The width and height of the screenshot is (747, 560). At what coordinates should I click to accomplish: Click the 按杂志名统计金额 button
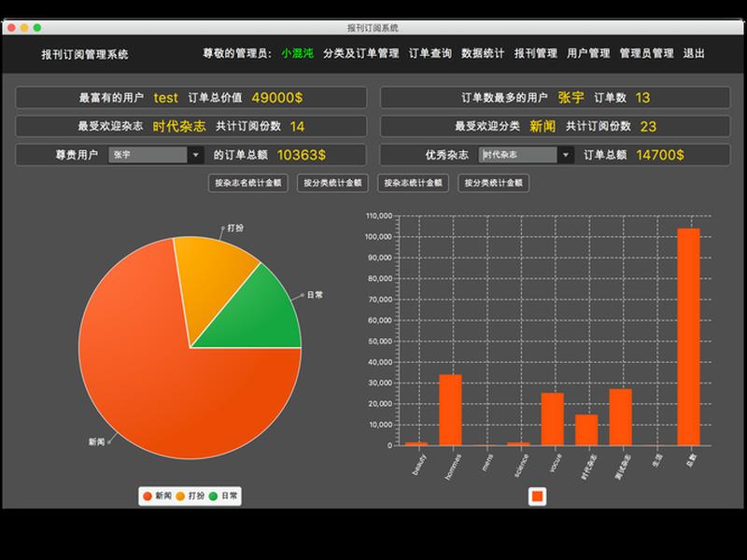(248, 183)
